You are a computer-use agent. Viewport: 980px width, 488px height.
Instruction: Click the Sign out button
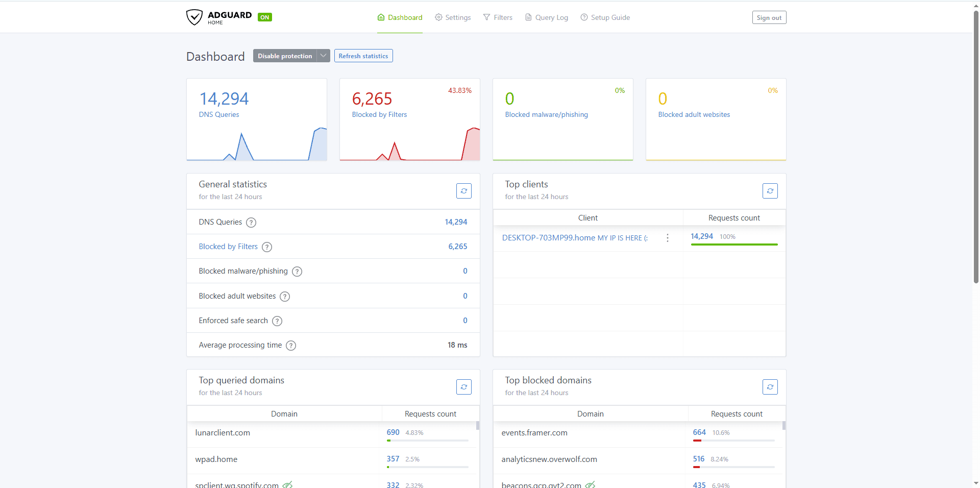[x=769, y=18]
